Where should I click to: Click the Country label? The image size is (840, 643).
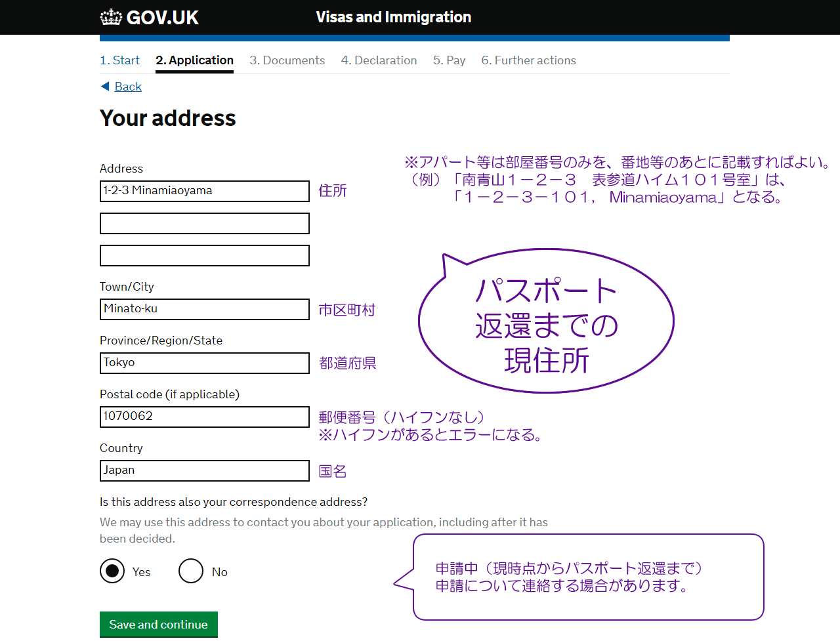121,448
